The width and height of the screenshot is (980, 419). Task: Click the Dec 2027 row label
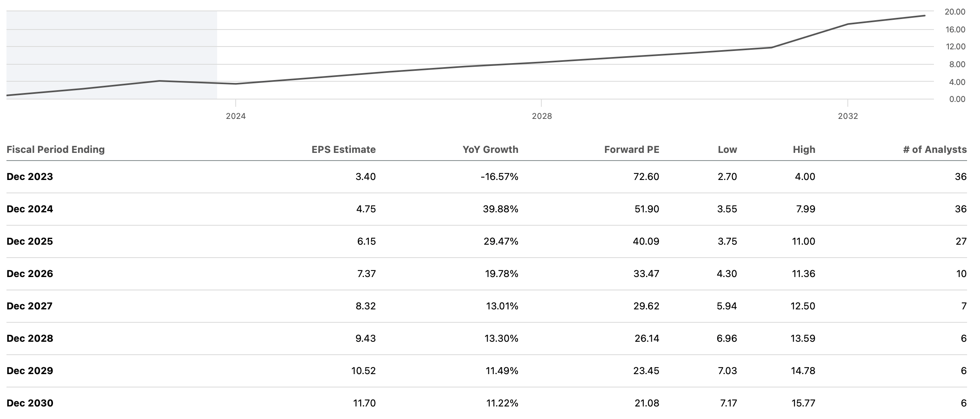pyautogui.click(x=30, y=306)
